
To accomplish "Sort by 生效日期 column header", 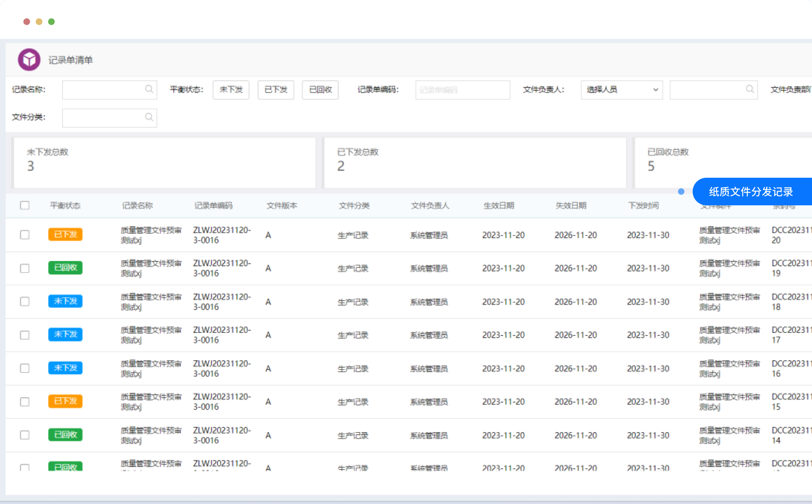I will [x=499, y=206].
